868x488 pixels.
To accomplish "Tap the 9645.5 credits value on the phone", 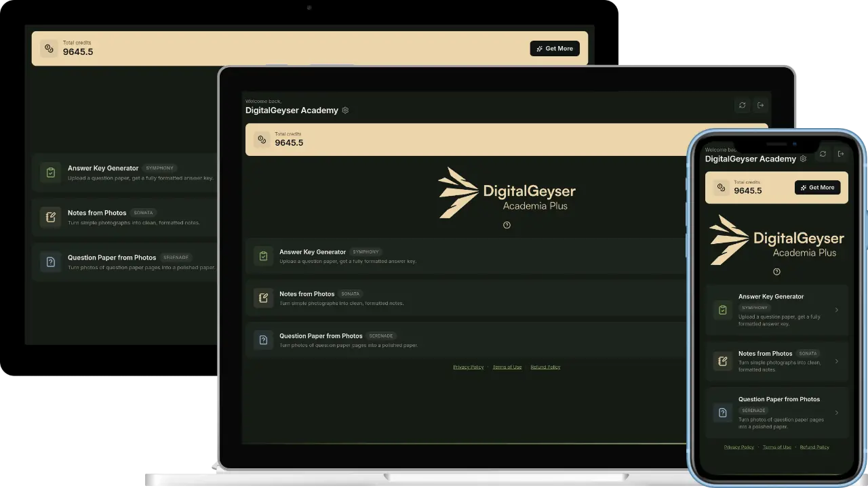I will 748,191.
